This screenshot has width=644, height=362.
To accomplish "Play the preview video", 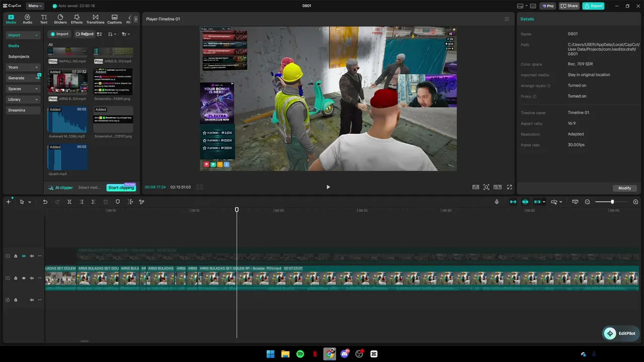I will point(328,187).
